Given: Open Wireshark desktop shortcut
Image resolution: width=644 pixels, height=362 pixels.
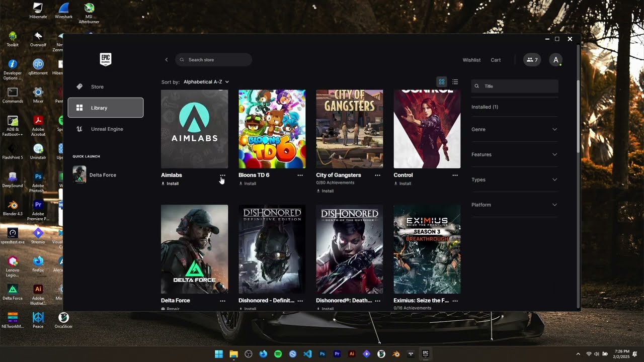Looking at the screenshot, I should tap(63, 11).
